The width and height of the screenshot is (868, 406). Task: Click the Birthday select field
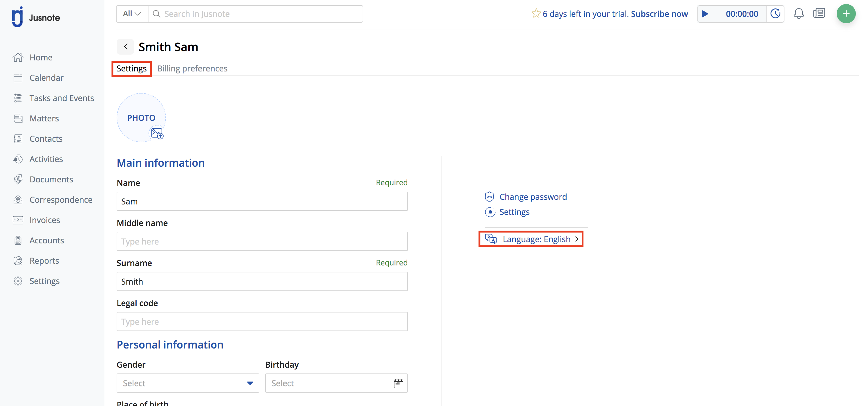tap(336, 383)
